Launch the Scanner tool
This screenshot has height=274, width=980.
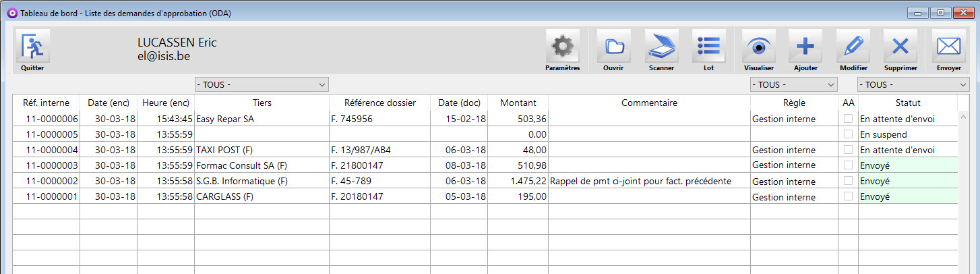tap(661, 46)
